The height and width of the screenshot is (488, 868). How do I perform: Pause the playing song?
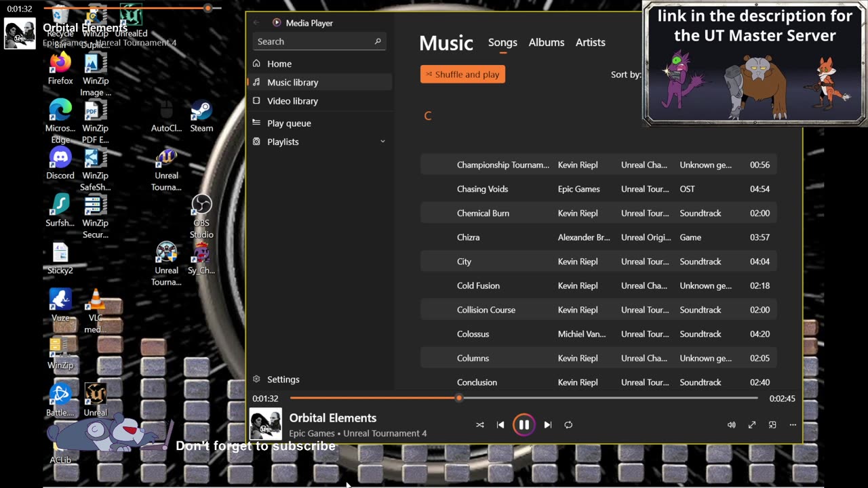524,425
